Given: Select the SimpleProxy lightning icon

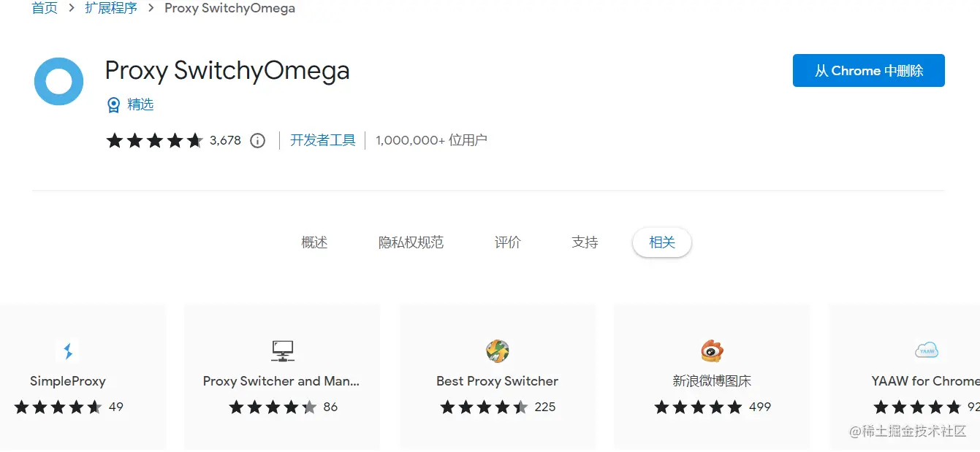Looking at the screenshot, I should click(x=68, y=351).
